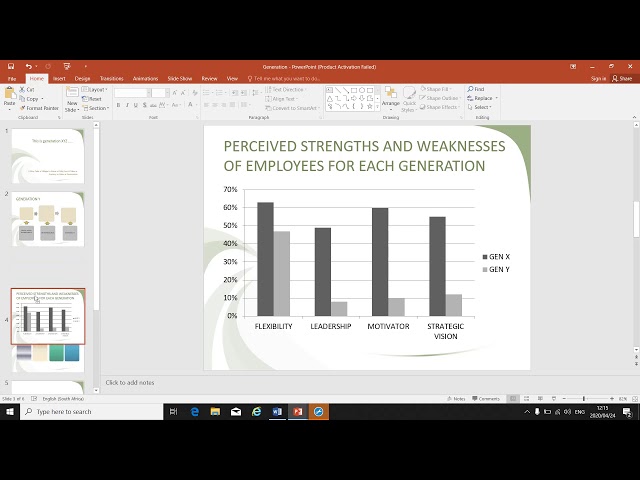Click the Cut scissors icon

point(22,89)
